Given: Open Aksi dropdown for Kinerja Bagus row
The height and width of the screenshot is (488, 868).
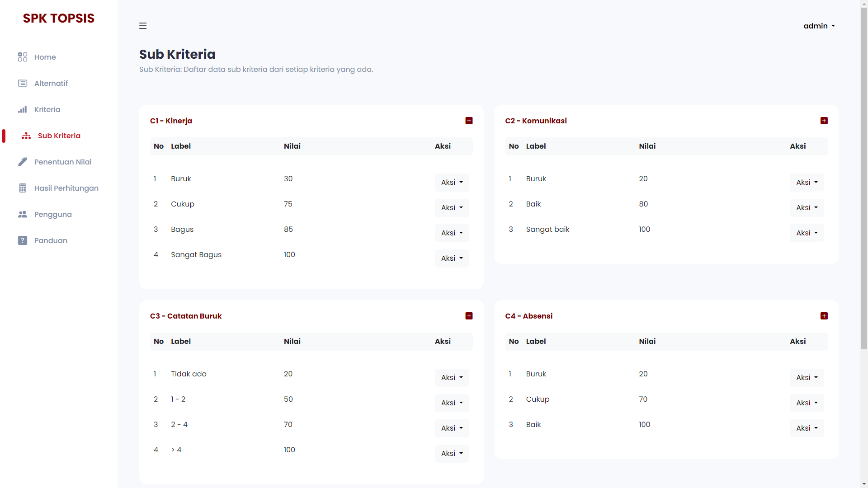Looking at the screenshot, I should point(452,233).
